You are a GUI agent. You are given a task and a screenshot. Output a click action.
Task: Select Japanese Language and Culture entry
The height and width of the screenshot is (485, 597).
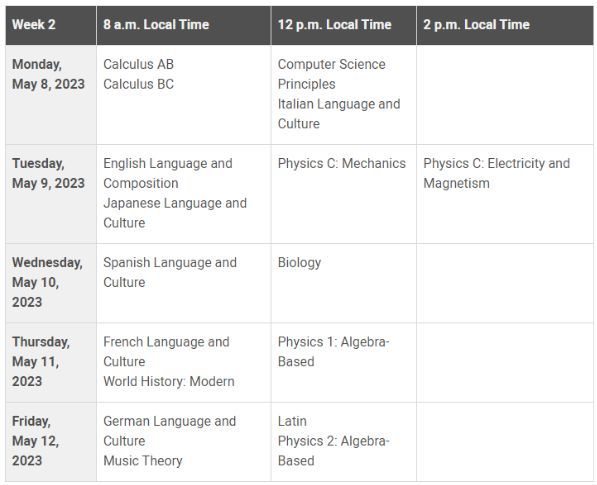175,213
